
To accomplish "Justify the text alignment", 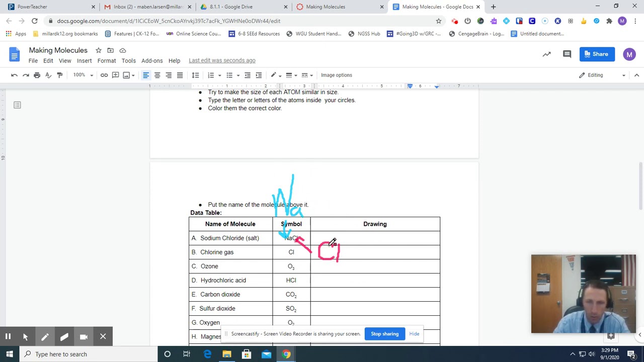I will [x=180, y=75].
